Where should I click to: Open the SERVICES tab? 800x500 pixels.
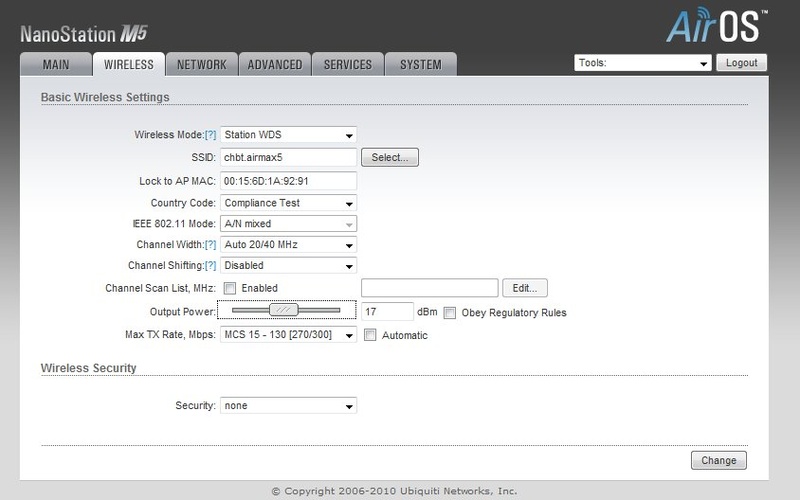347,64
